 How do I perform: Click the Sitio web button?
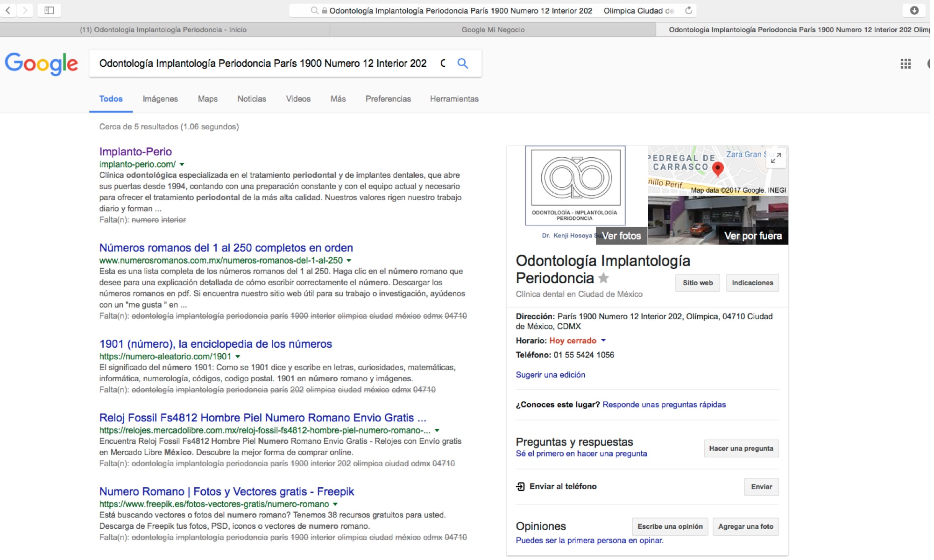[x=697, y=282]
